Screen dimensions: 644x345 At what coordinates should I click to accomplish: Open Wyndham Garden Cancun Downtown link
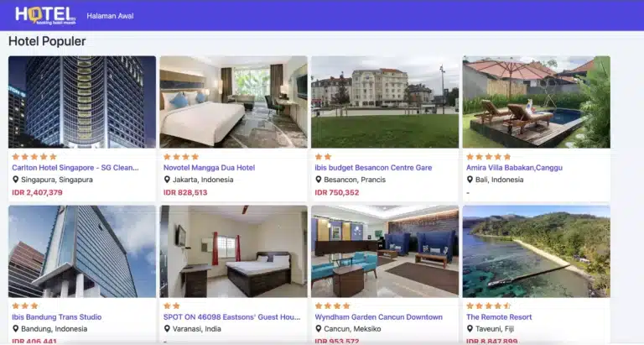[x=379, y=317]
